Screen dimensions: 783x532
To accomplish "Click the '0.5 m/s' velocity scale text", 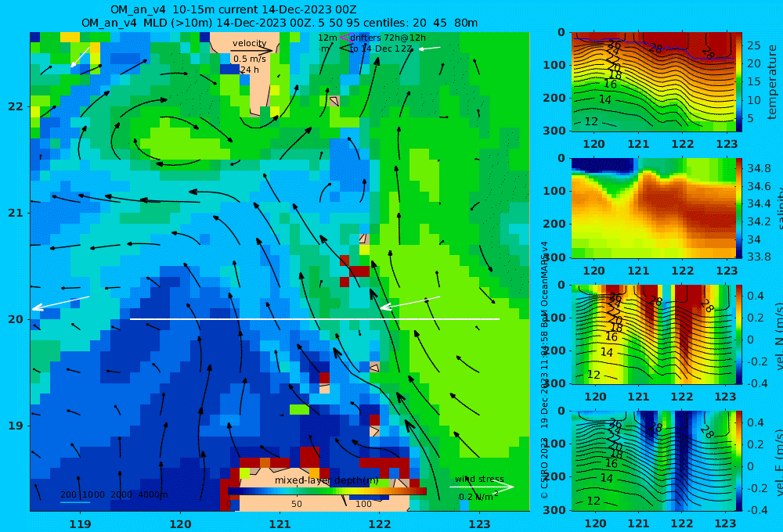I will 249,59.
